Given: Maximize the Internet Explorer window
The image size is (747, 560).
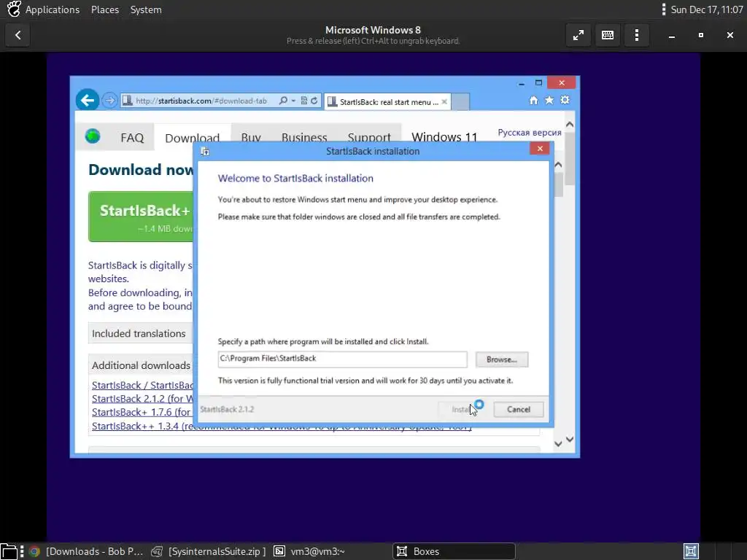Looking at the screenshot, I should 538,83.
